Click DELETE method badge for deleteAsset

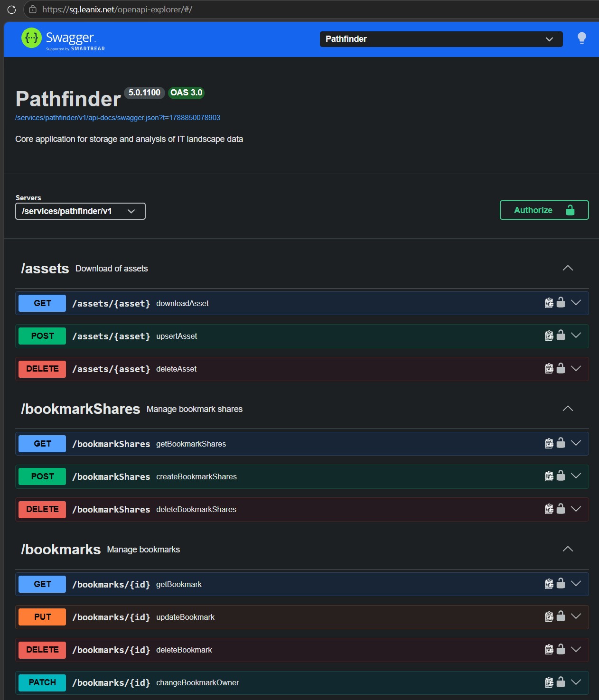42,369
